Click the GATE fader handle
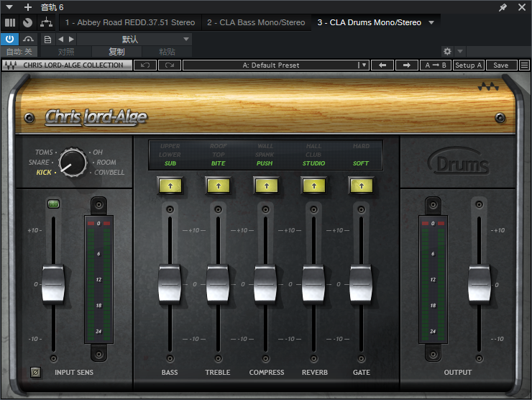The height and width of the screenshot is (400, 532). (x=362, y=284)
